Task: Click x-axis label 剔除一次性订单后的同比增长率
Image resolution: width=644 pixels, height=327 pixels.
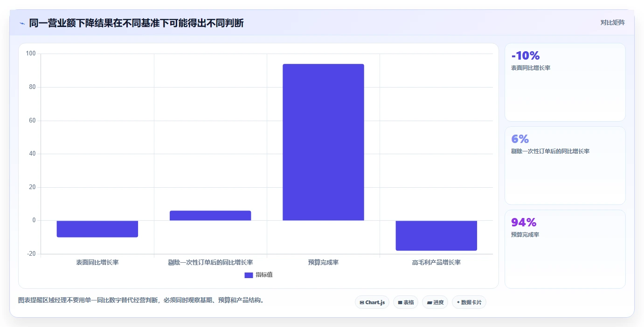Action: (x=210, y=262)
